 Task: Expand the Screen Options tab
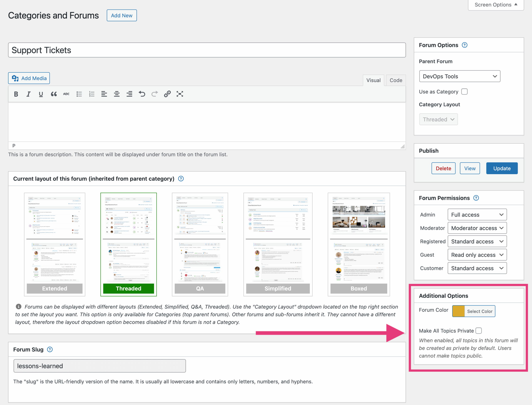[496, 5]
